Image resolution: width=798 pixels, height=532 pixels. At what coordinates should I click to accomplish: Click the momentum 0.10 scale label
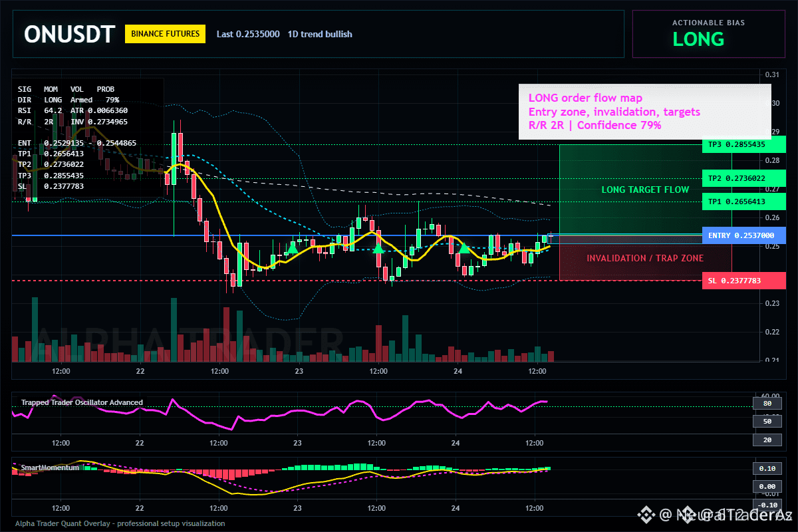(767, 469)
